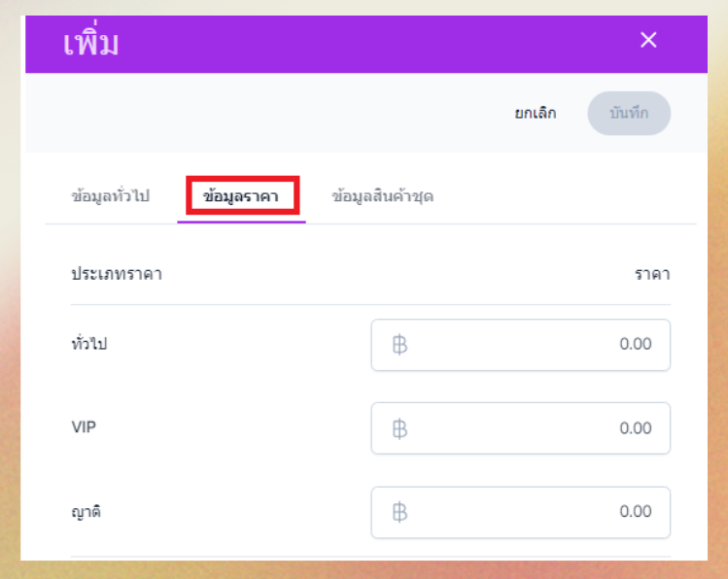Screen dimensions: 728x579
Task: Click the baht icon in ทั่วไป row
Action: click(x=399, y=345)
